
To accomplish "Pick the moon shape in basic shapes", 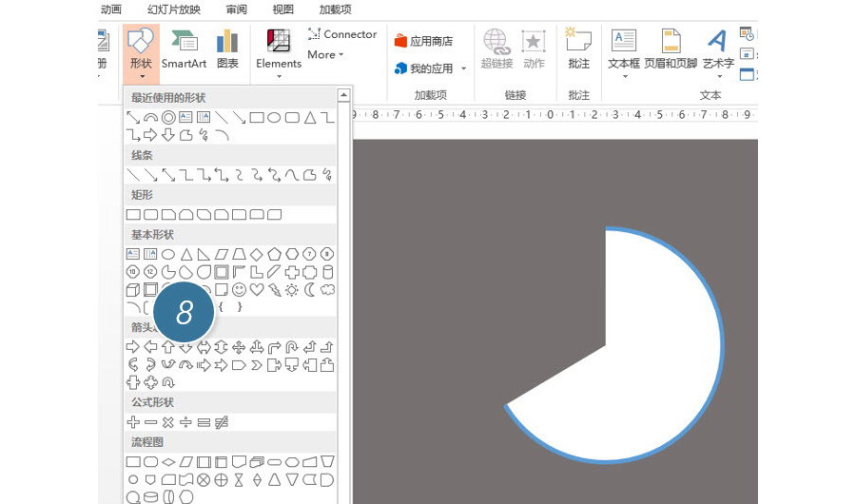I will [x=309, y=290].
